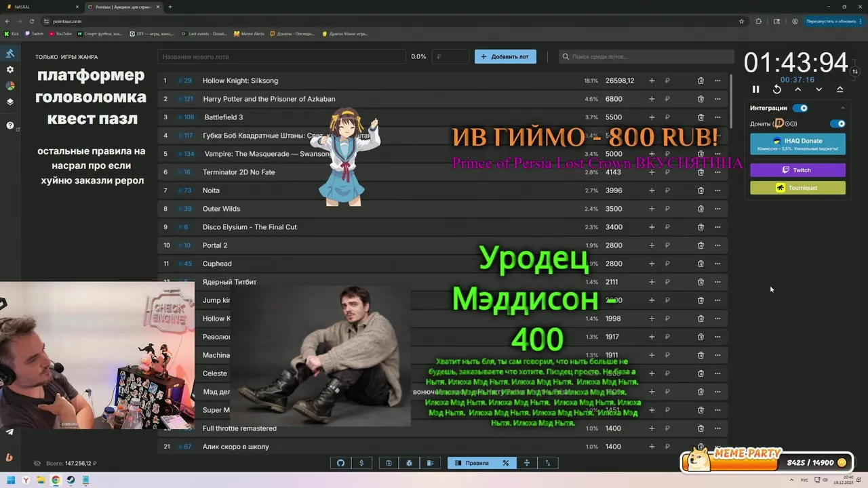Viewport: 868px width, 488px height.
Task: Open the GitHub link icon
Action: tap(341, 463)
